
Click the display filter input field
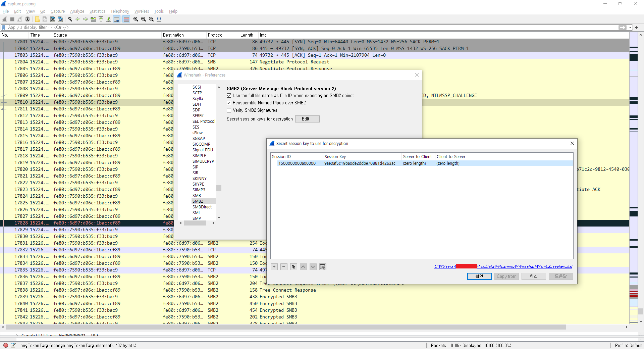click(x=312, y=28)
